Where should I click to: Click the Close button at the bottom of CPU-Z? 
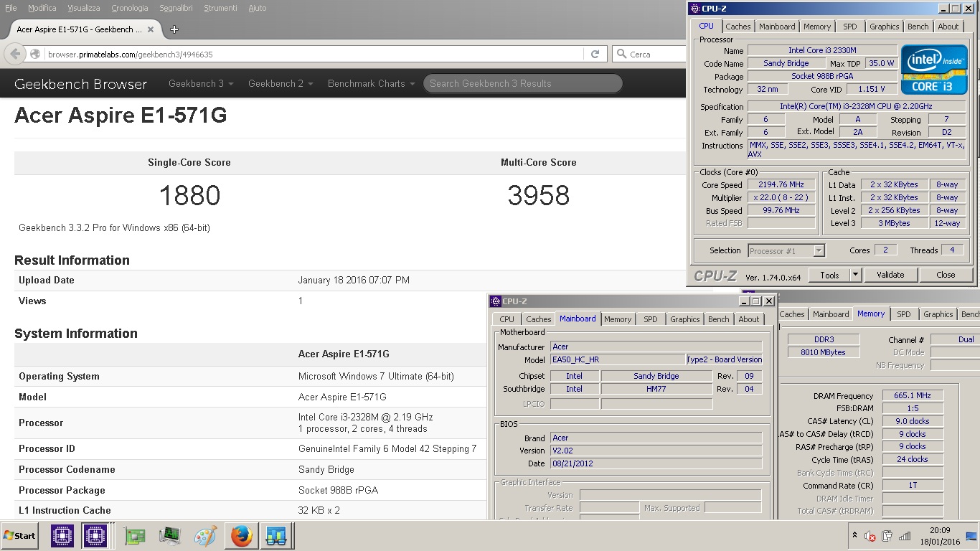point(946,275)
